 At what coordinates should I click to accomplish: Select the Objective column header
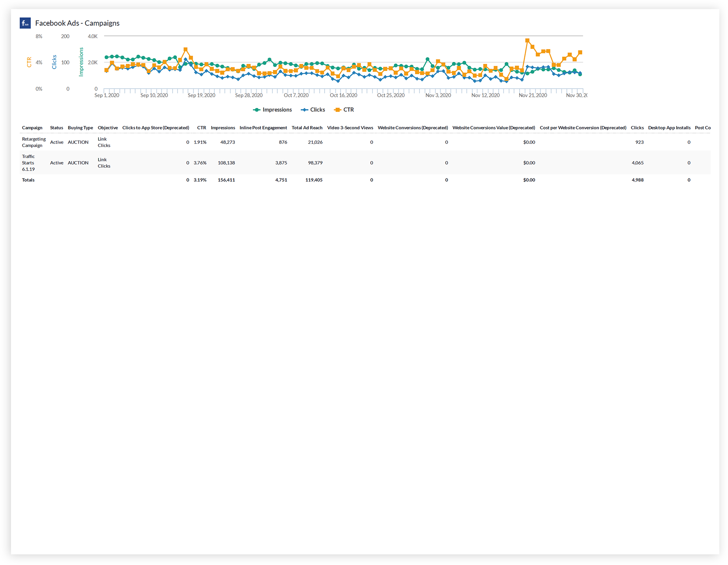[108, 128]
